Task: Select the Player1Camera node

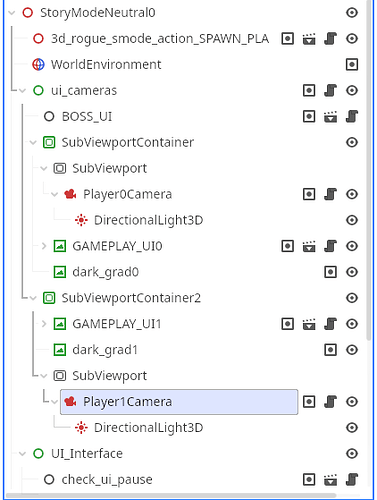Action: tap(179, 402)
